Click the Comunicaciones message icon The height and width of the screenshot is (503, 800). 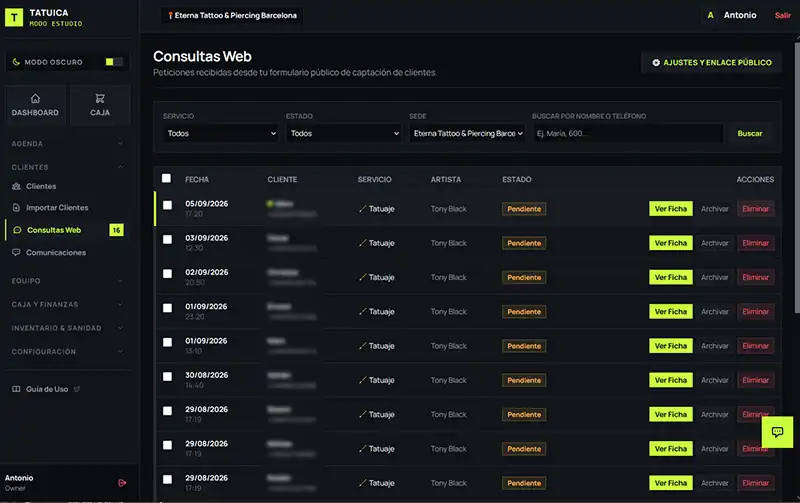click(x=16, y=253)
